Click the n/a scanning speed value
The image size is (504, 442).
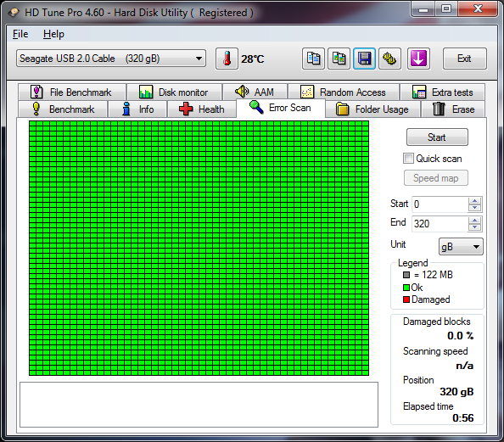(x=464, y=366)
